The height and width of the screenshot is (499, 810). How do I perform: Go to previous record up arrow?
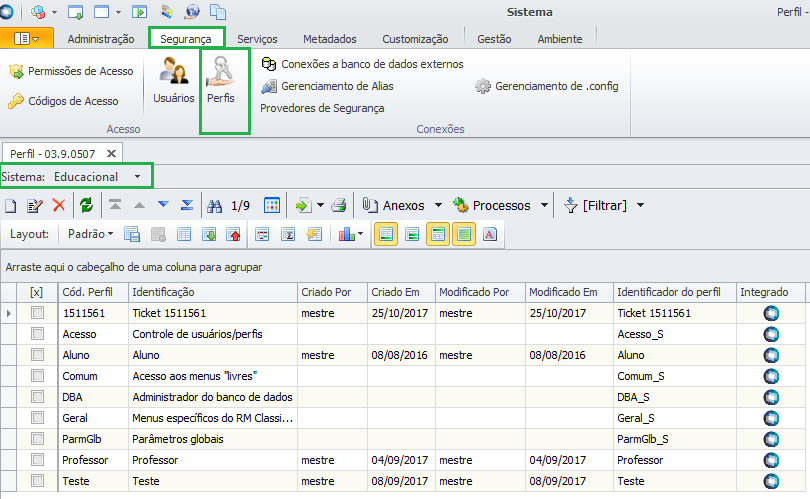click(139, 205)
